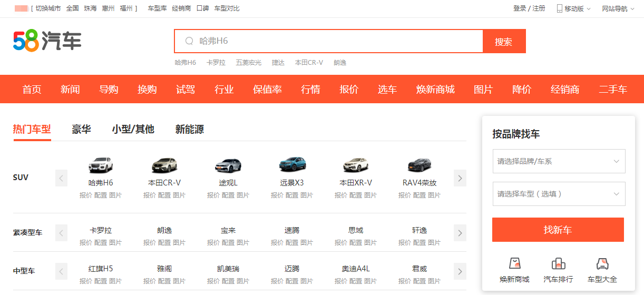Screen dimensions: 644x295
Task: Focus the 哈弗H6 search input field
Action: pyautogui.click(x=329, y=41)
